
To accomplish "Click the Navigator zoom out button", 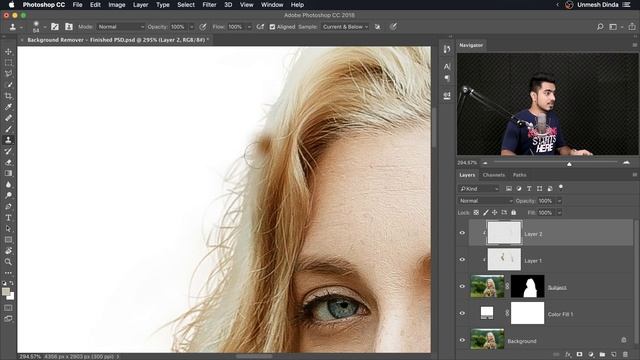I will point(485,163).
